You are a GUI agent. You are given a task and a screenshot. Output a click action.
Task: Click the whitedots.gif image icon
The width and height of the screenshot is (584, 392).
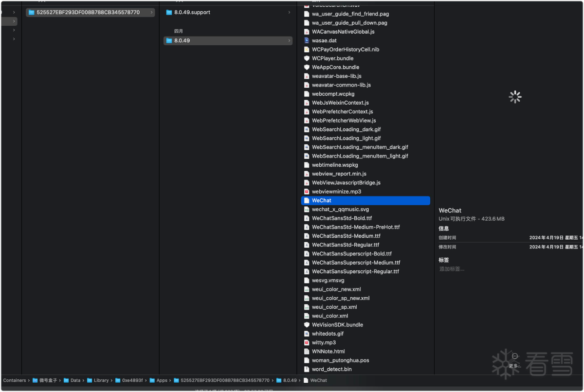307,334
